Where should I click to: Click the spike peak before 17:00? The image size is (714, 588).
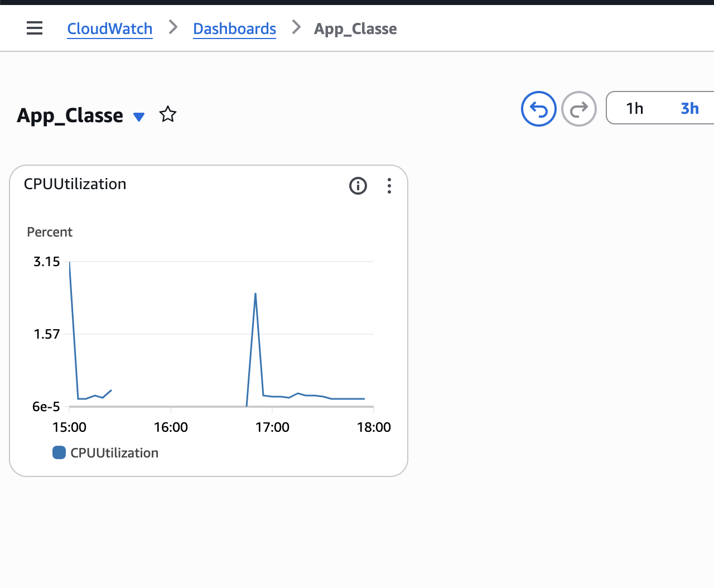coord(255,294)
